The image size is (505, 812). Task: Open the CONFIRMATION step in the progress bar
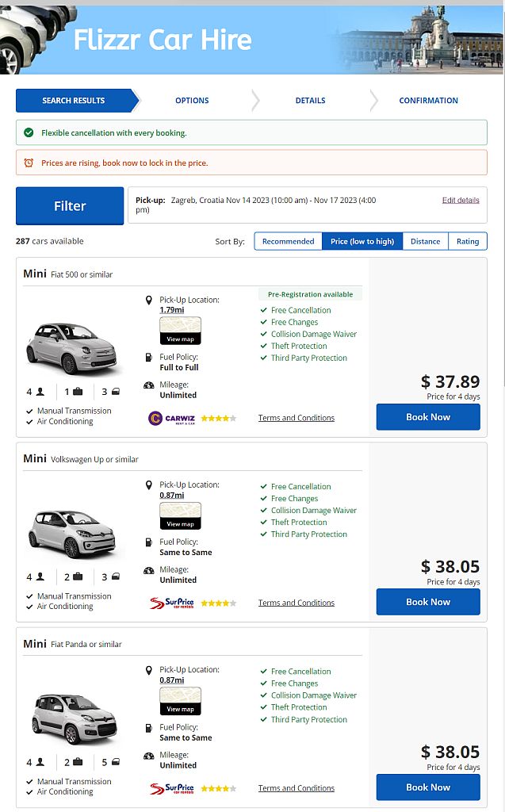[x=428, y=101]
